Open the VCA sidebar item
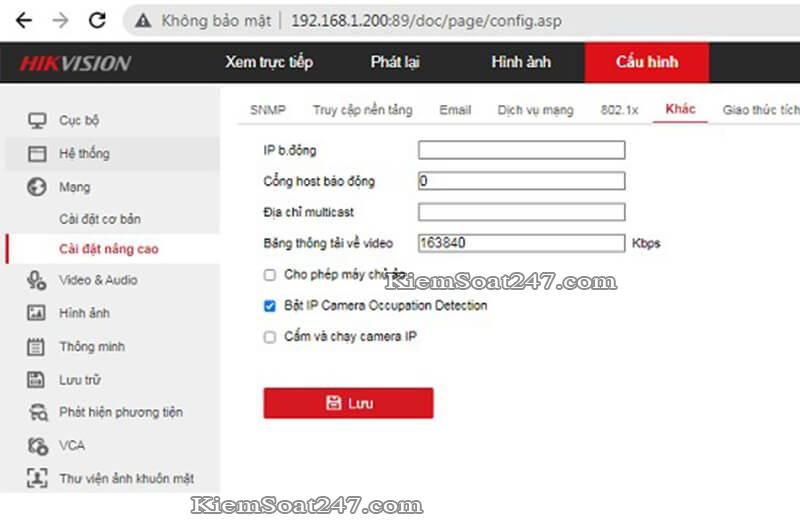This screenshot has height=524, width=800. pos(72,445)
